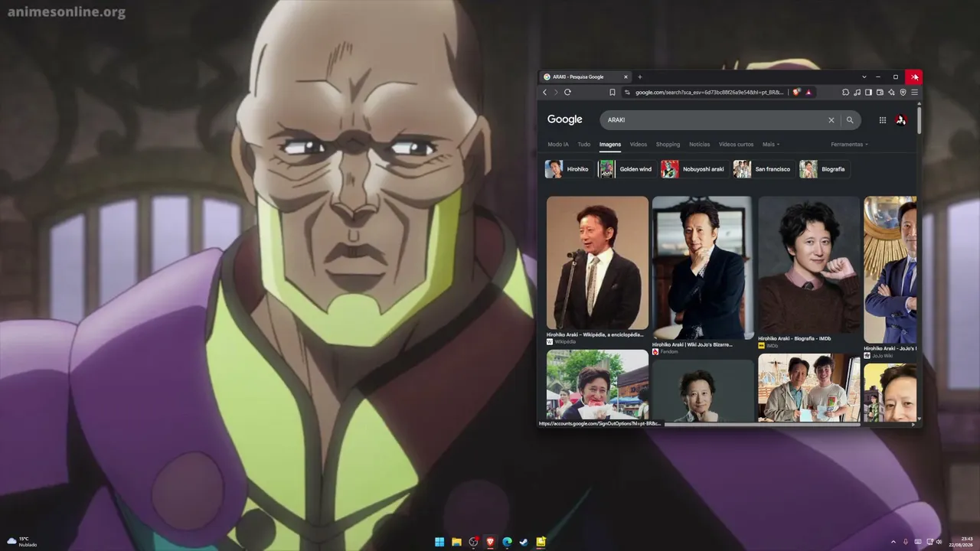Click the Google logo
Image resolution: width=980 pixels, height=551 pixels.
[x=565, y=119]
